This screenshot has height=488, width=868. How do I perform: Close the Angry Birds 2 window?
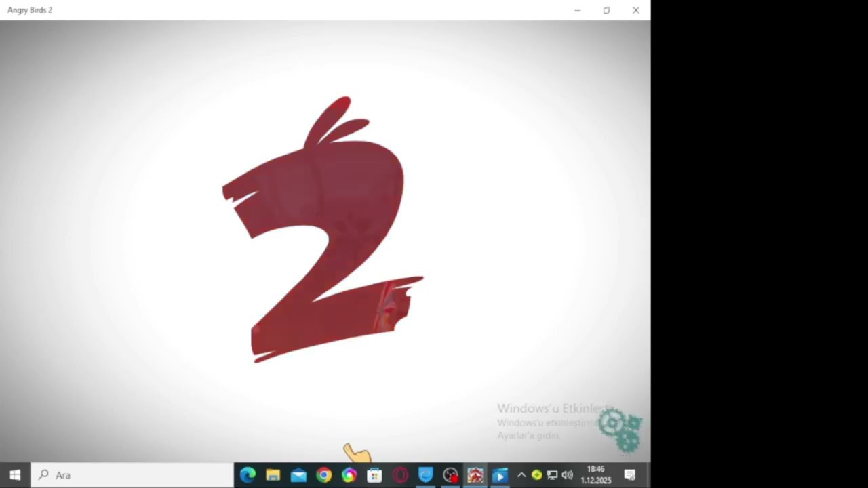[x=636, y=10]
